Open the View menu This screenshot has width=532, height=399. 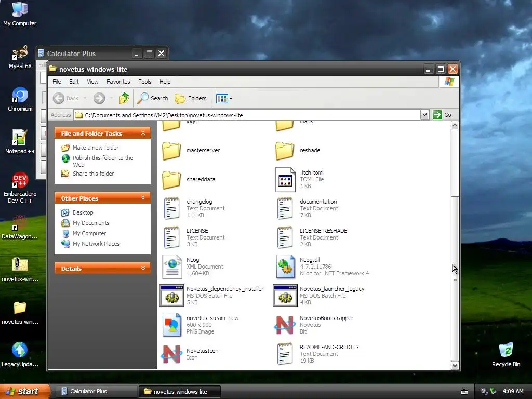tap(92, 82)
